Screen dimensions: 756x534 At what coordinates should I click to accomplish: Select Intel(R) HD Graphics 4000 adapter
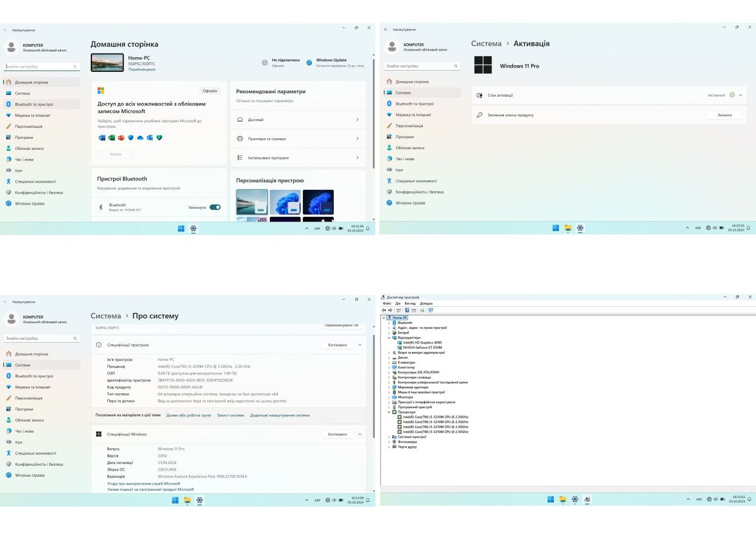pyautogui.click(x=420, y=342)
